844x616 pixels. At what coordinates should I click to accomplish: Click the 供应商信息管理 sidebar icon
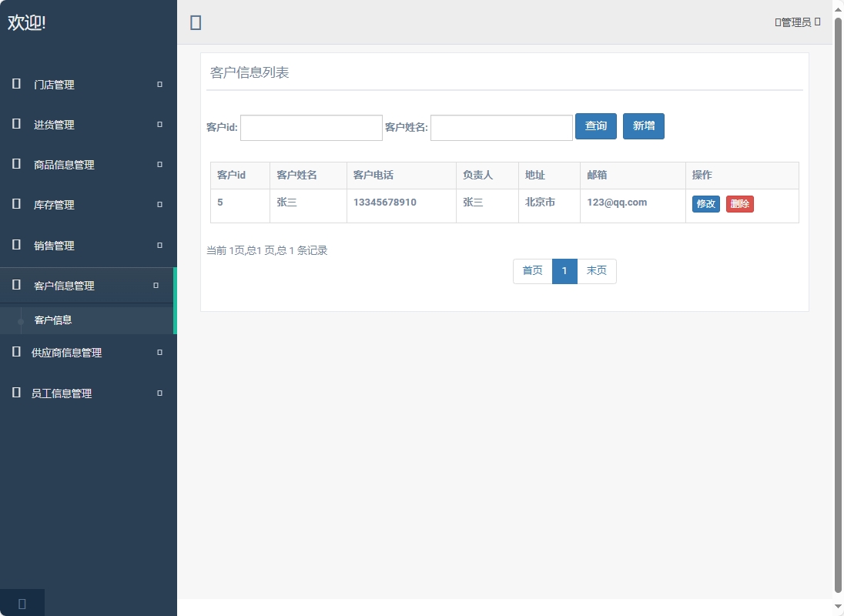[15, 352]
